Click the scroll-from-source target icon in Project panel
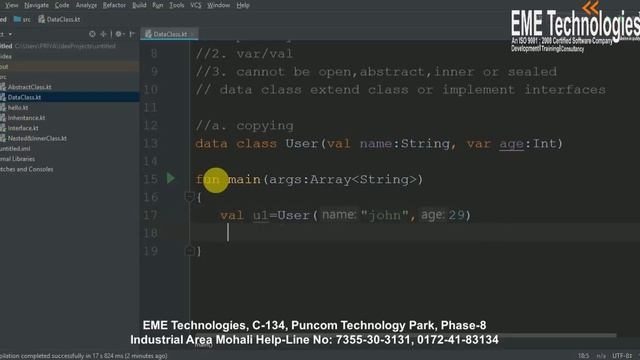640x360 pixels. coord(92,34)
